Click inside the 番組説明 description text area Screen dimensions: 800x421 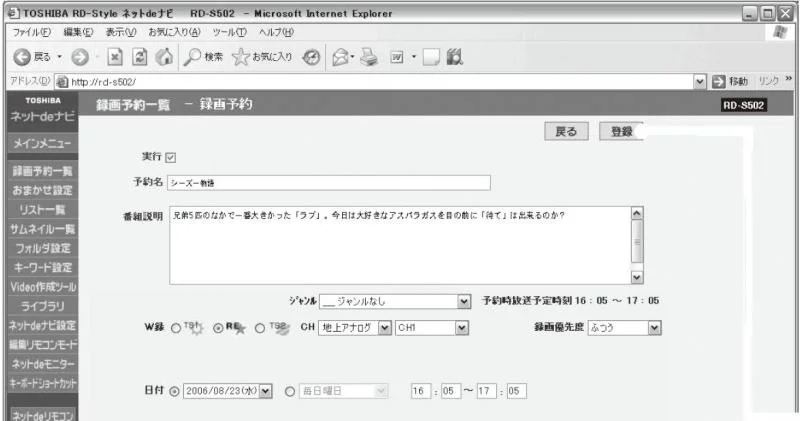400,245
